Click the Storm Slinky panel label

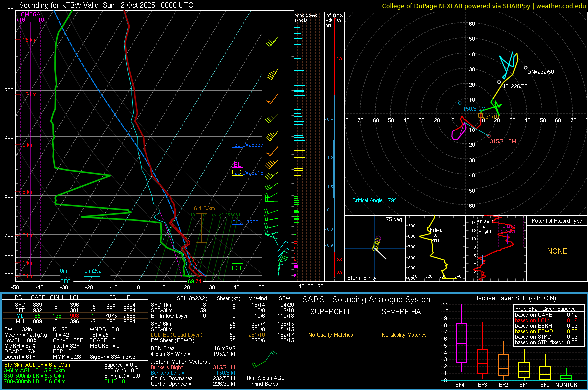361,278
